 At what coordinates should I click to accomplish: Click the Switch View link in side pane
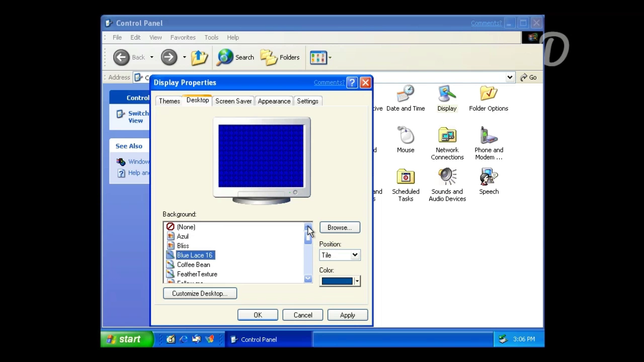pyautogui.click(x=133, y=117)
